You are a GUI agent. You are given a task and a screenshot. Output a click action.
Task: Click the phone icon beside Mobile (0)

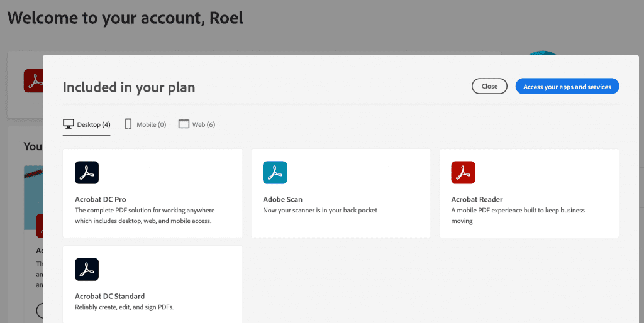[128, 124]
